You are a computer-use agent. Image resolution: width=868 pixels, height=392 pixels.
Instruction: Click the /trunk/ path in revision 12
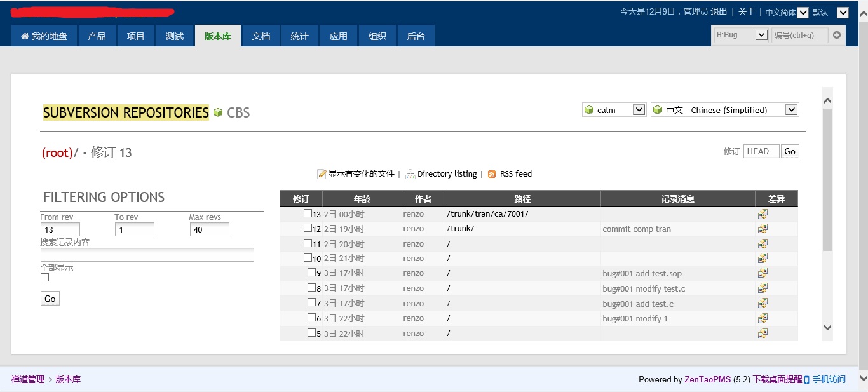pos(461,229)
